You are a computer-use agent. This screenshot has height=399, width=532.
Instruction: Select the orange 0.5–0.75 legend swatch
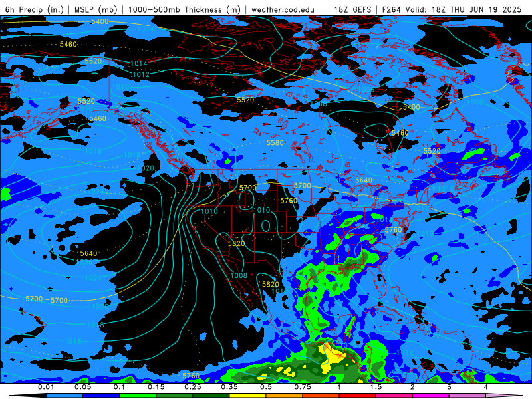pyautogui.click(x=285, y=396)
